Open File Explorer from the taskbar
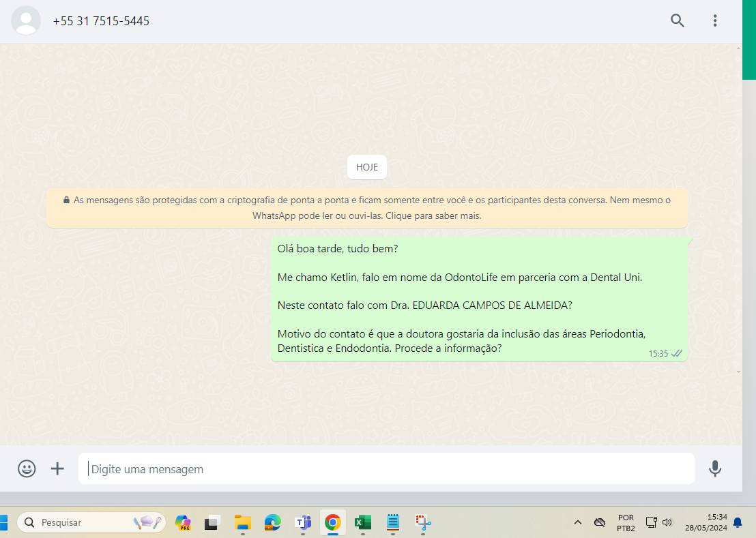 [242, 522]
